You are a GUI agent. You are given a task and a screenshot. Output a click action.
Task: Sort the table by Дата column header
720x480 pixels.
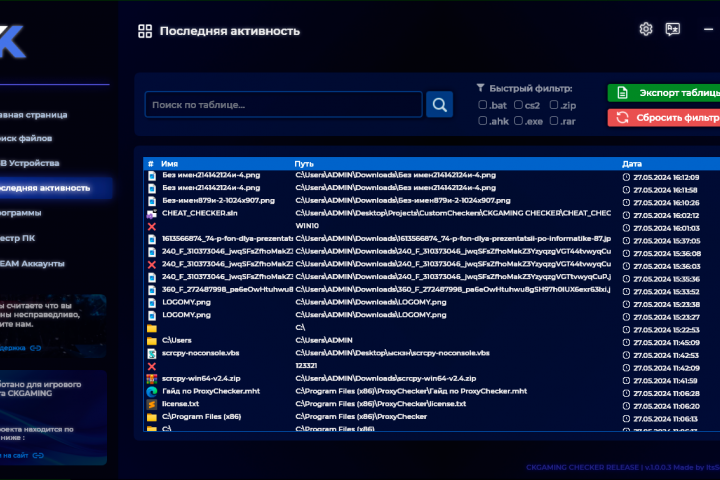pos(632,164)
